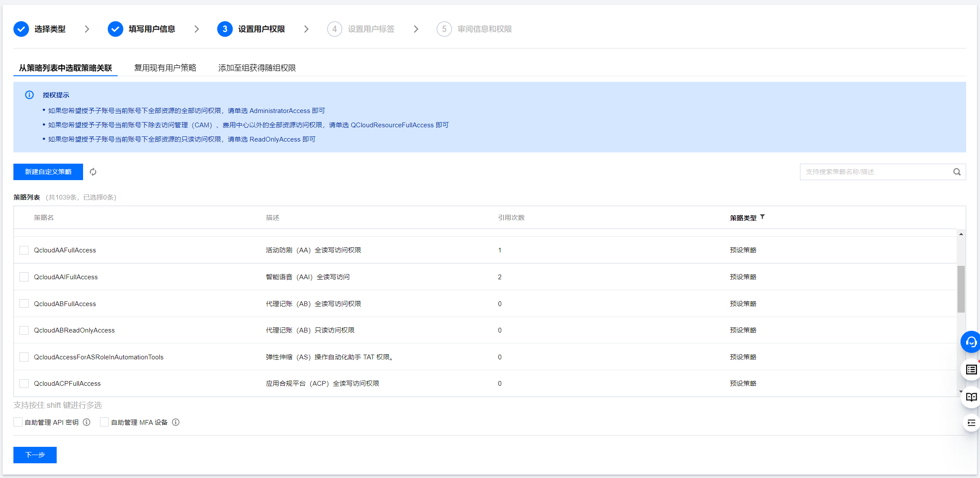
Task: Open the documentation book icon
Action: 971,397
